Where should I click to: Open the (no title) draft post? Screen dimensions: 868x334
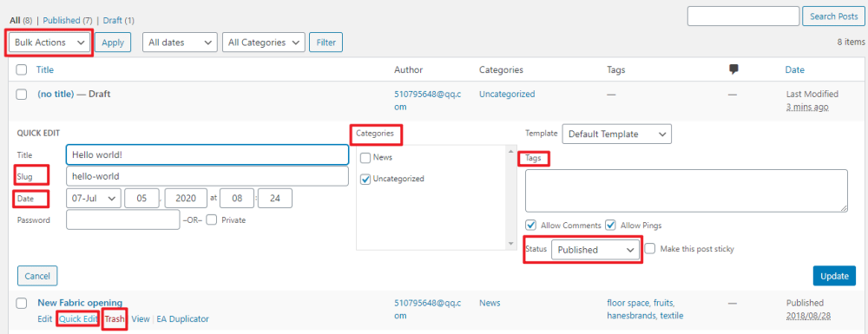(x=56, y=94)
